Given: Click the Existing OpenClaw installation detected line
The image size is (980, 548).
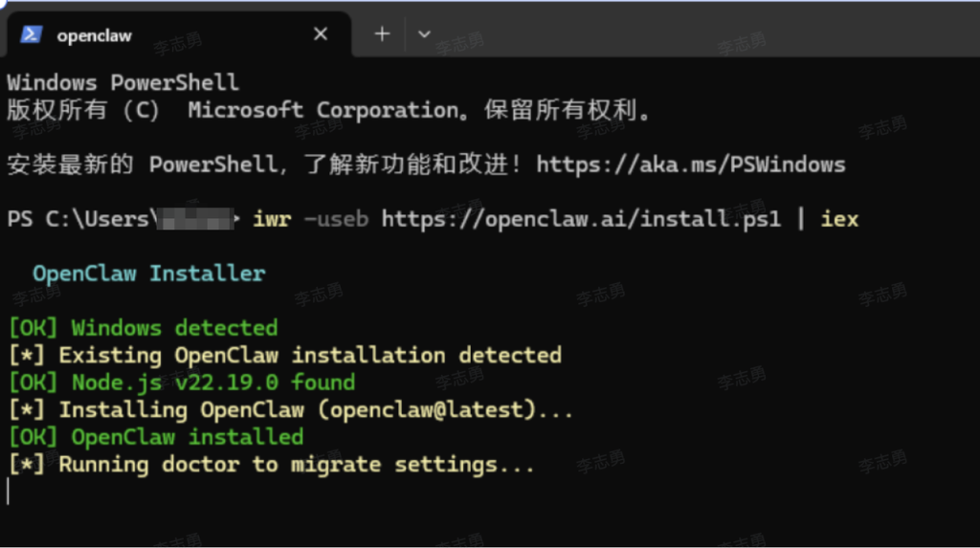Looking at the screenshot, I should [285, 355].
